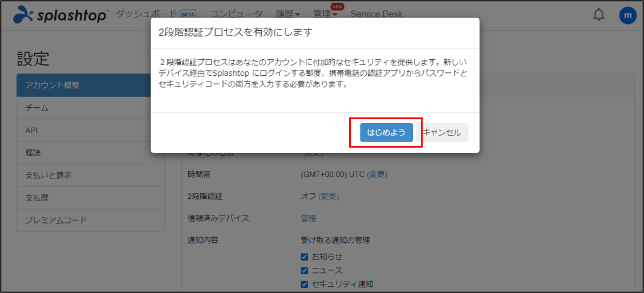Viewport: 644px width, 293px height.
Task: Open the notification bell icon
Action: click(x=600, y=15)
